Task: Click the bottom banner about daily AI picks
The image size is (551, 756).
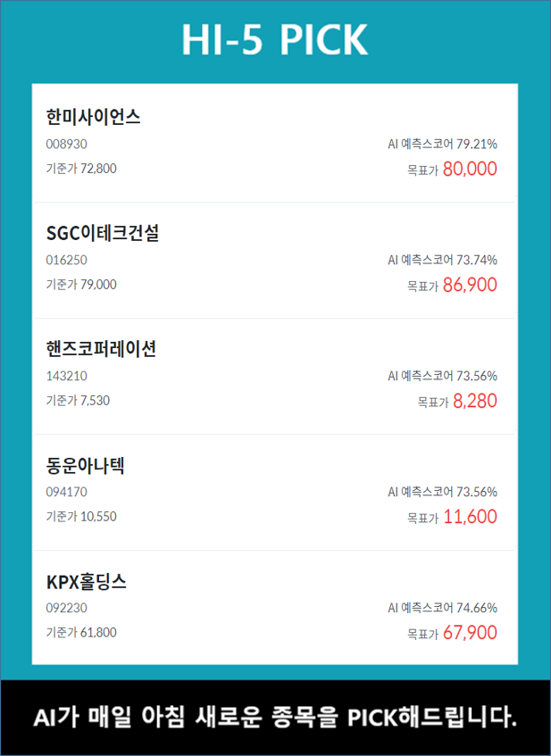Action: 275,717
